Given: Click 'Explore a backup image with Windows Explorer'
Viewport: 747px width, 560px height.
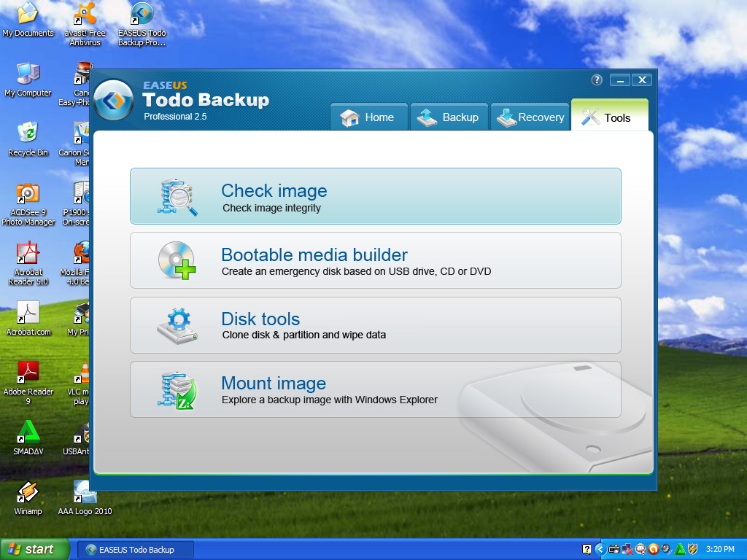Looking at the screenshot, I should [330, 400].
